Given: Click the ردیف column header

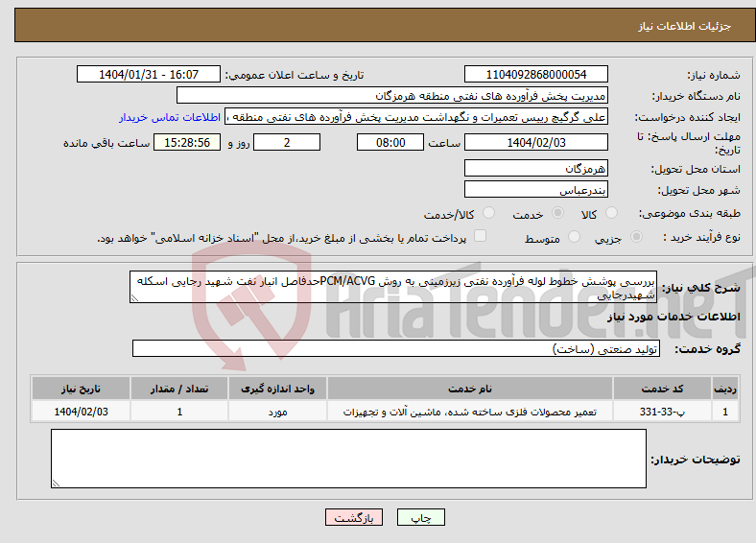Looking at the screenshot, I should click(725, 389).
